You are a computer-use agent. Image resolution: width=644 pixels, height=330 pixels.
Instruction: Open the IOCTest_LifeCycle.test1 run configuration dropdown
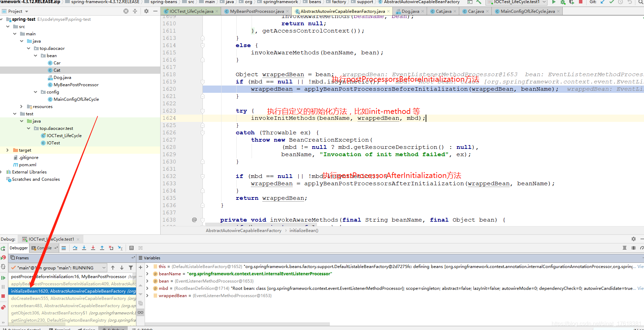click(516, 2)
